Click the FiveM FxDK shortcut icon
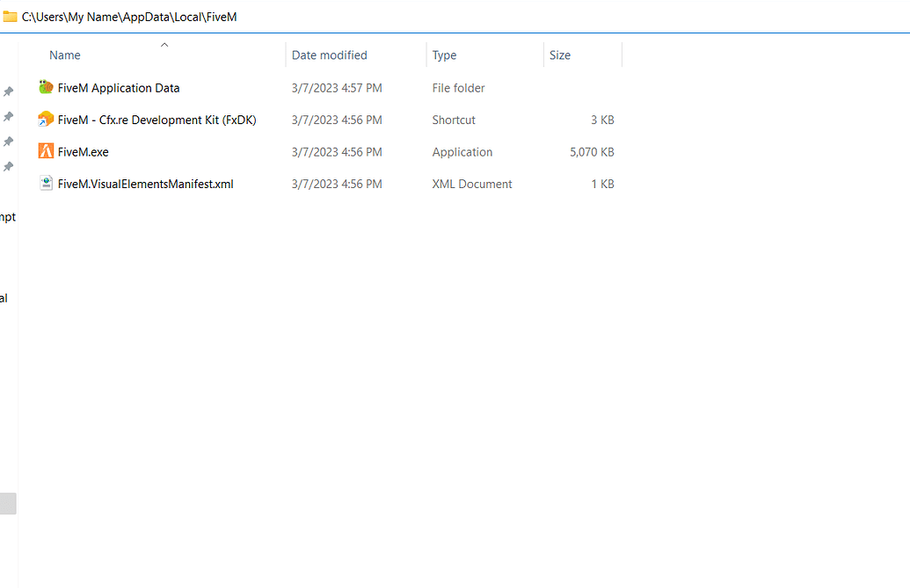The height and width of the screenshot is (588, 910). click(x=45, y=120)
